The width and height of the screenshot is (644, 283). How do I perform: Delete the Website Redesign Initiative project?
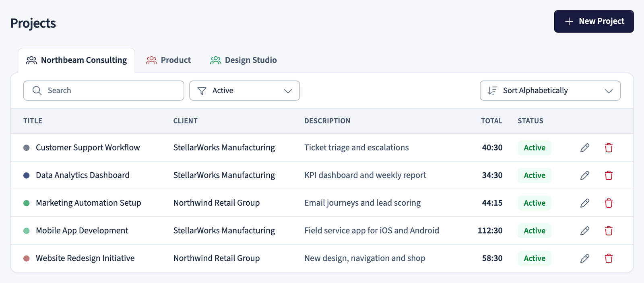pyautogui.click(x=609, y=258)
